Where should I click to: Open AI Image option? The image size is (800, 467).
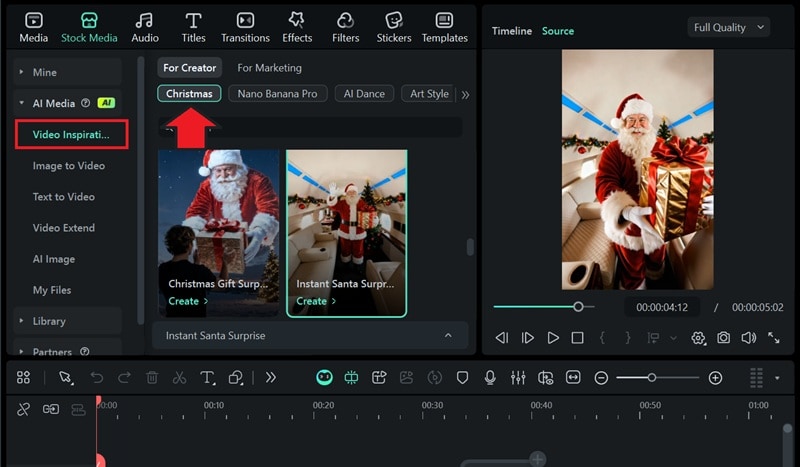pos(54,259)
